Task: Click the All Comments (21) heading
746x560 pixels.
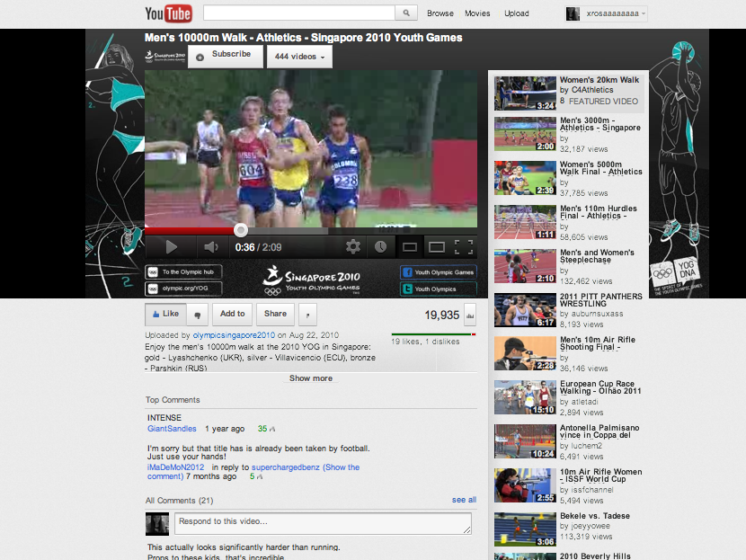Action: pos(180,501)
